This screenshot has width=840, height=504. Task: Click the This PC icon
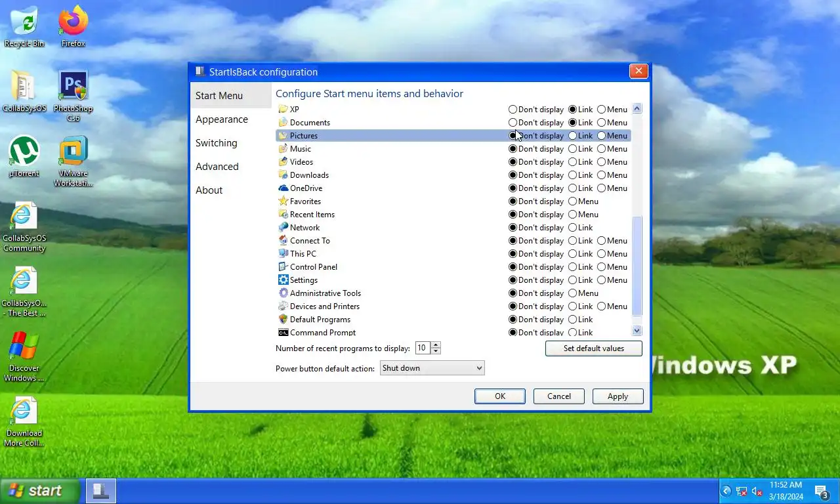click(283, 254)
